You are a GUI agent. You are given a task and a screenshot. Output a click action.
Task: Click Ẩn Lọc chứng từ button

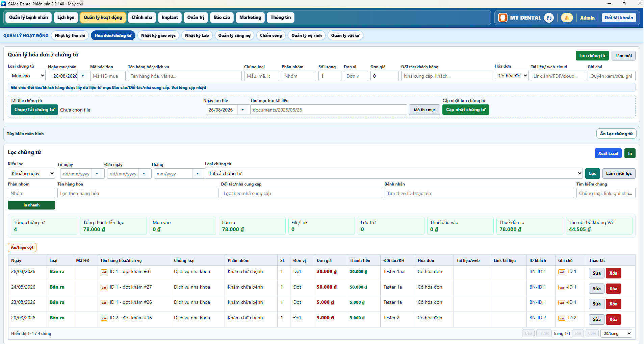point(616,134)
